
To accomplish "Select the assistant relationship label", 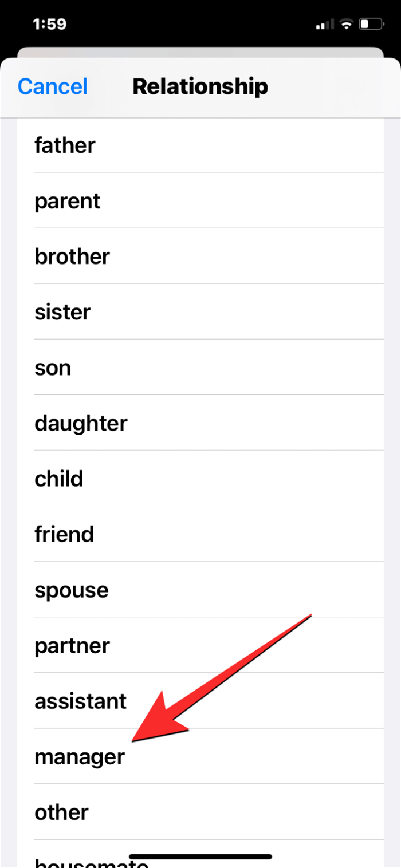I will tap(80, 700).
